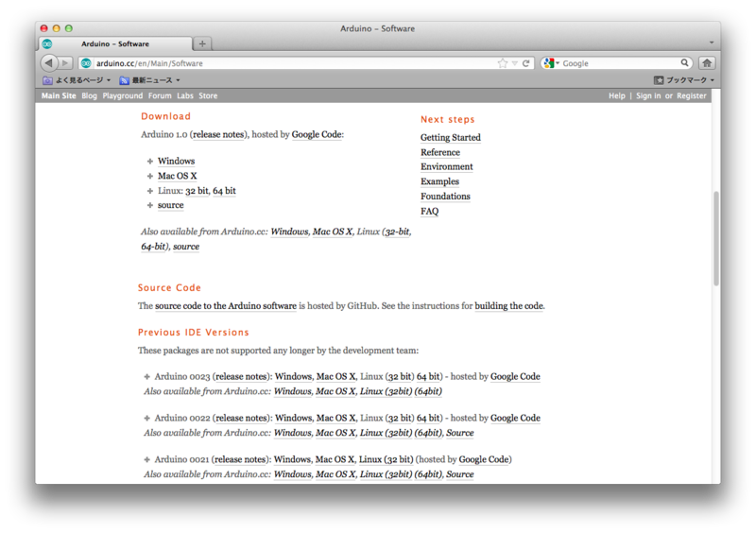Open Foundations under Next steps
The width and height of the screenshot is (756, 533).
[445, 197]
